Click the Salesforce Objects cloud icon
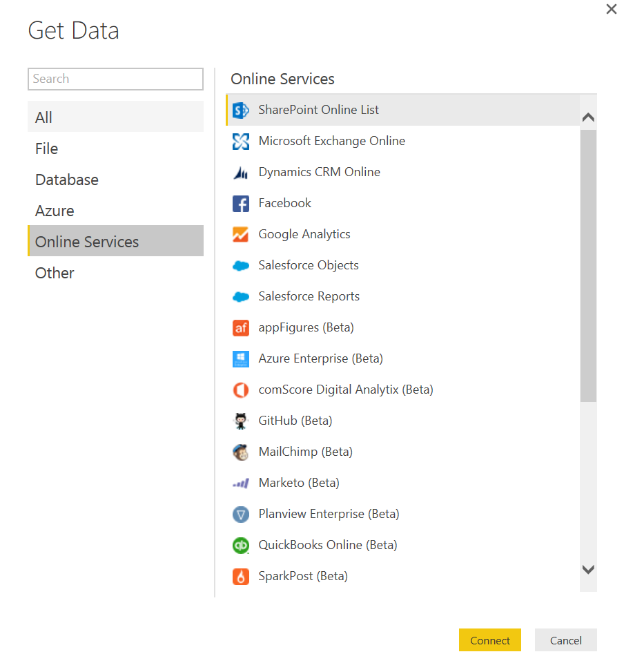 [x=241, y=266]
